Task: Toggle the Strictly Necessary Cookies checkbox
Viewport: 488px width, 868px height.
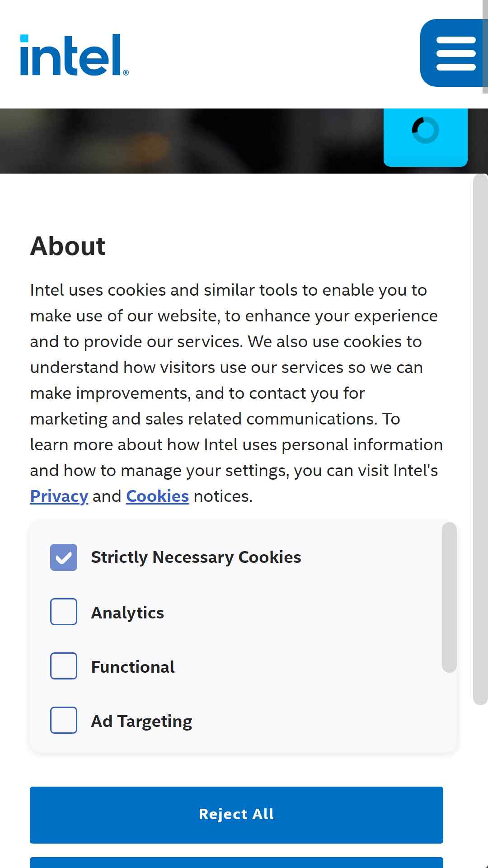Action: (x=64, y=557)
